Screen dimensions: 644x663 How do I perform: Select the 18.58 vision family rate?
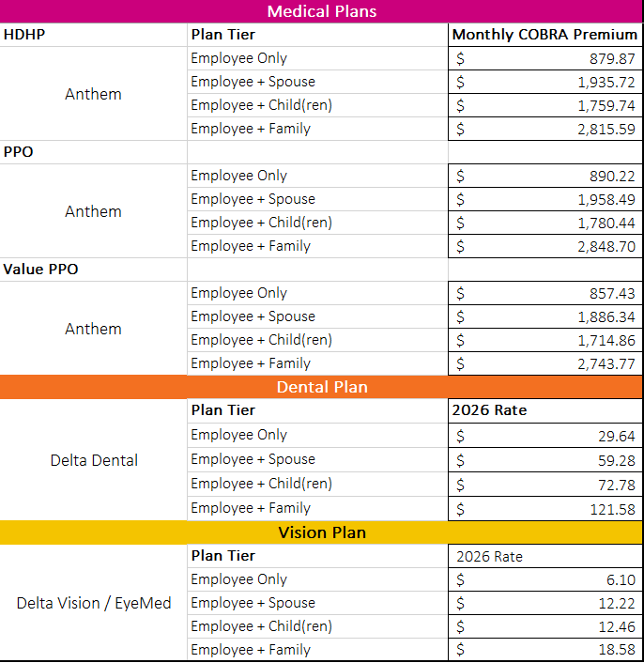coord(544,650)
